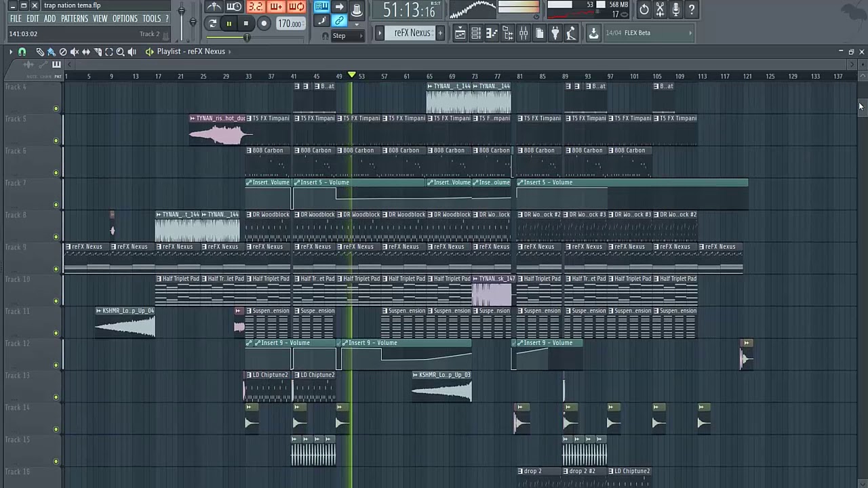
Task: Expand arrow after Playlist - reFX Nexus title
Action: tap(229, 52)
